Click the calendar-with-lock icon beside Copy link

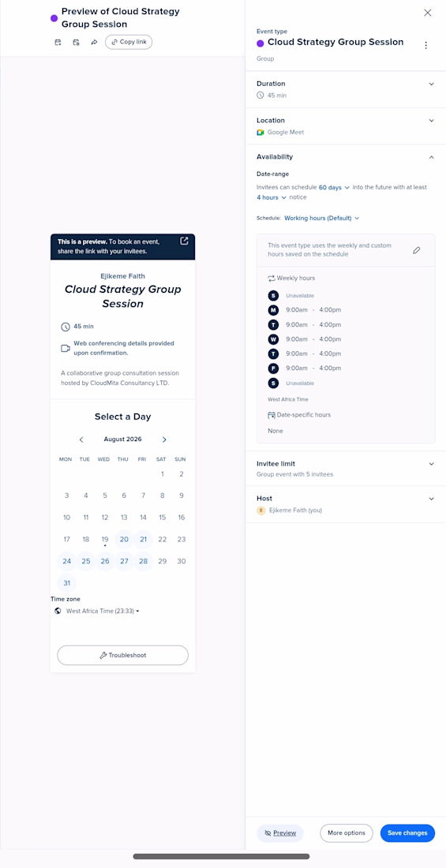click(76, 42)
